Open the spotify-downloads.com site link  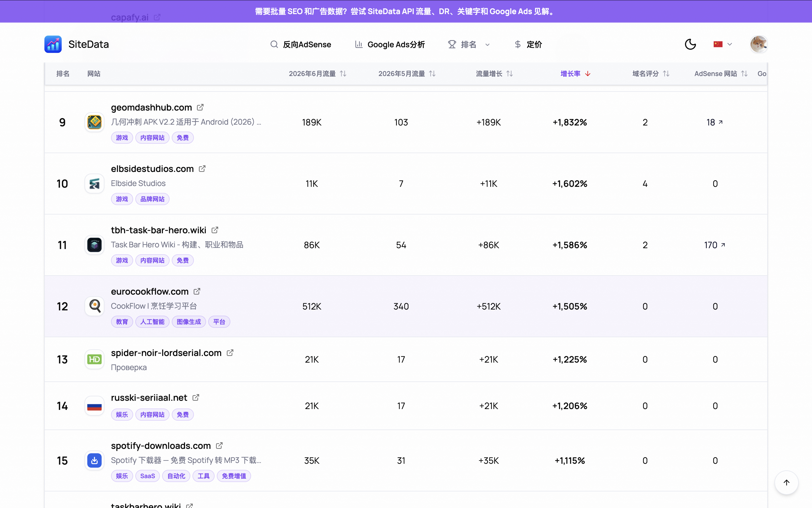(161, 446)
